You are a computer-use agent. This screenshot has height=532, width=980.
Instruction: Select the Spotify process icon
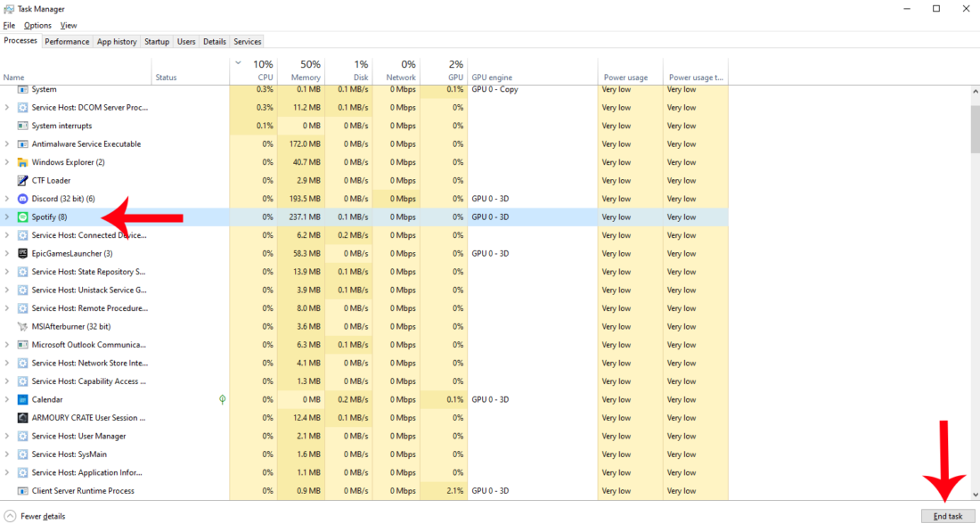[22, 217]
